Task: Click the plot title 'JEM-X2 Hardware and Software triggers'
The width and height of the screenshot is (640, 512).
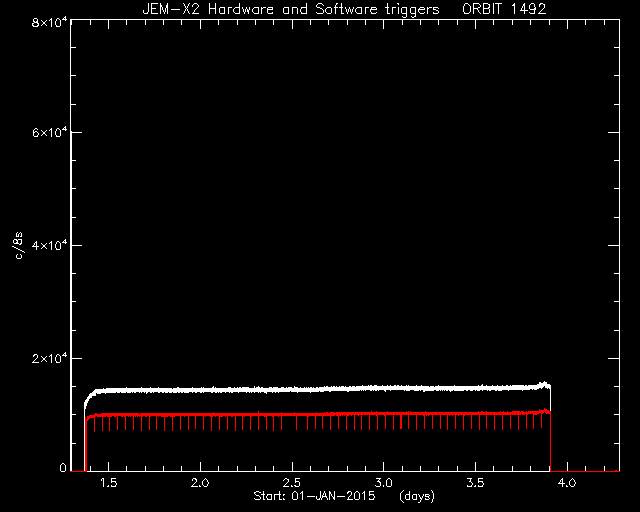Action: pos(291,9)
